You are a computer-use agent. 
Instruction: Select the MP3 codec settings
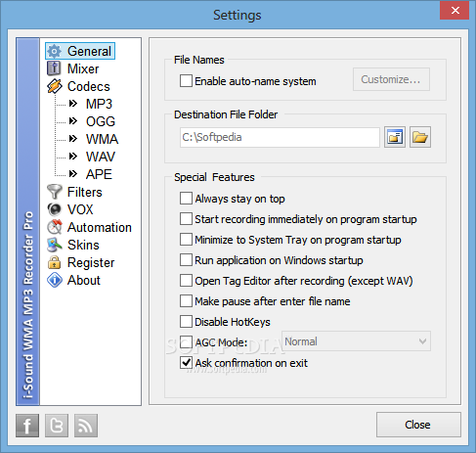99,104
